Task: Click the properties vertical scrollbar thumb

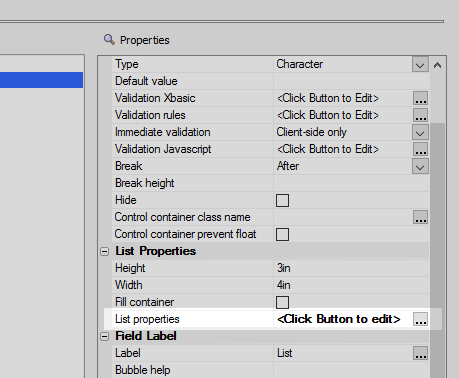Action: (x=437, y=250)
